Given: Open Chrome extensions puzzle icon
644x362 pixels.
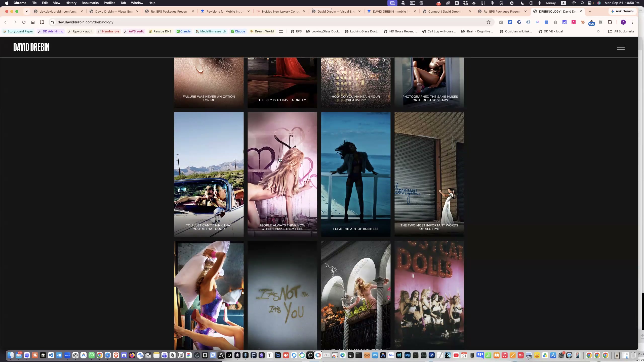Looking at the screenshot, I should [x=610, y=22].
